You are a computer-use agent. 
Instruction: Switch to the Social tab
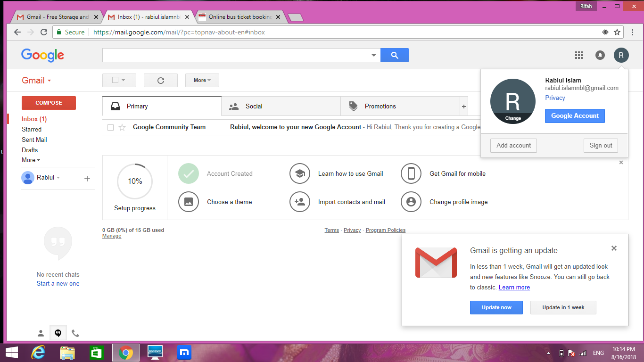[x=281, y=106]
